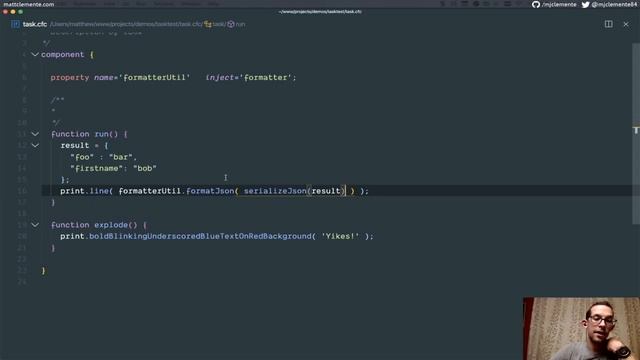640x360 pixels.
Task: Click 'function explode()' declaration text
Action: tap(94, 225)
